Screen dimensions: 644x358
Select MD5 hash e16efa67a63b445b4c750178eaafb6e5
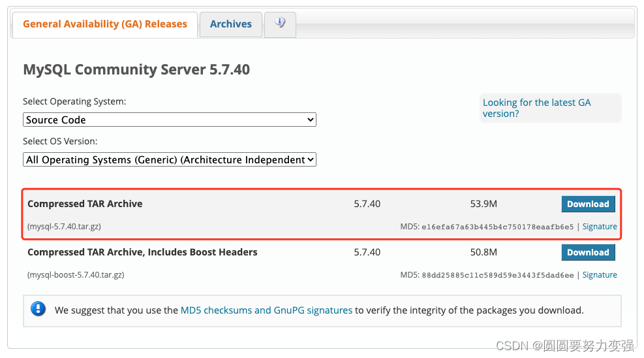click(497, 227)
